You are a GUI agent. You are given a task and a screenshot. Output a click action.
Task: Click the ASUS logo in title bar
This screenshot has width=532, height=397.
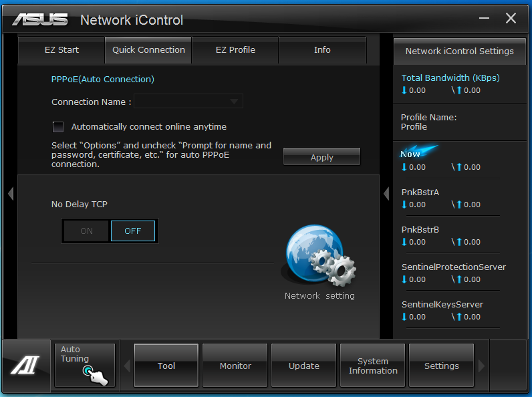click(x=40, y=19)
